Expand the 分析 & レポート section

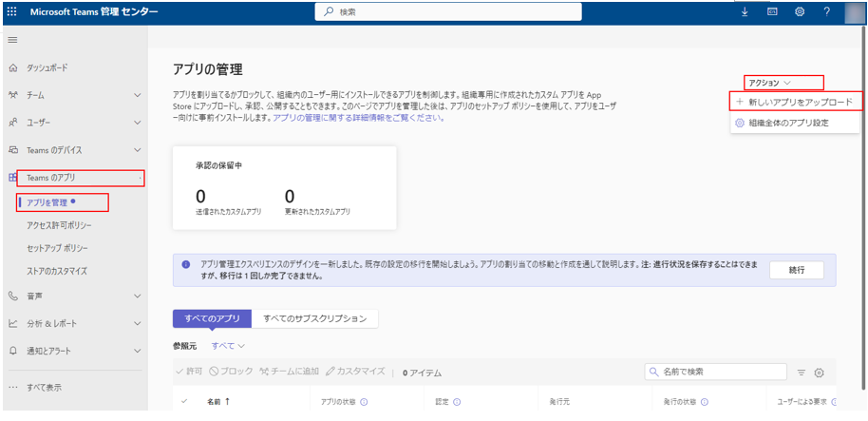(x=138, y=323)
